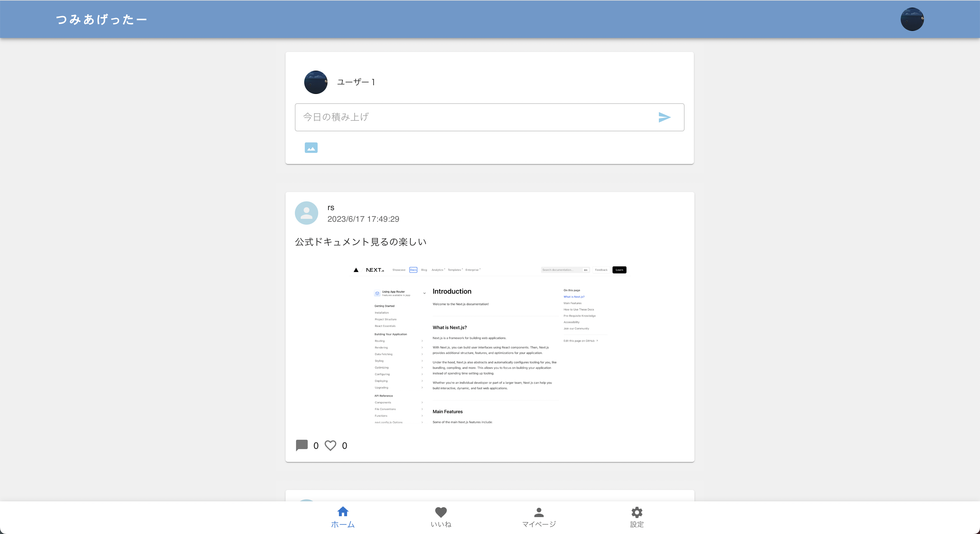Open the Next.js screenshot thumbnail
Viewport: 980px width, 534px height.
(490, 344)
